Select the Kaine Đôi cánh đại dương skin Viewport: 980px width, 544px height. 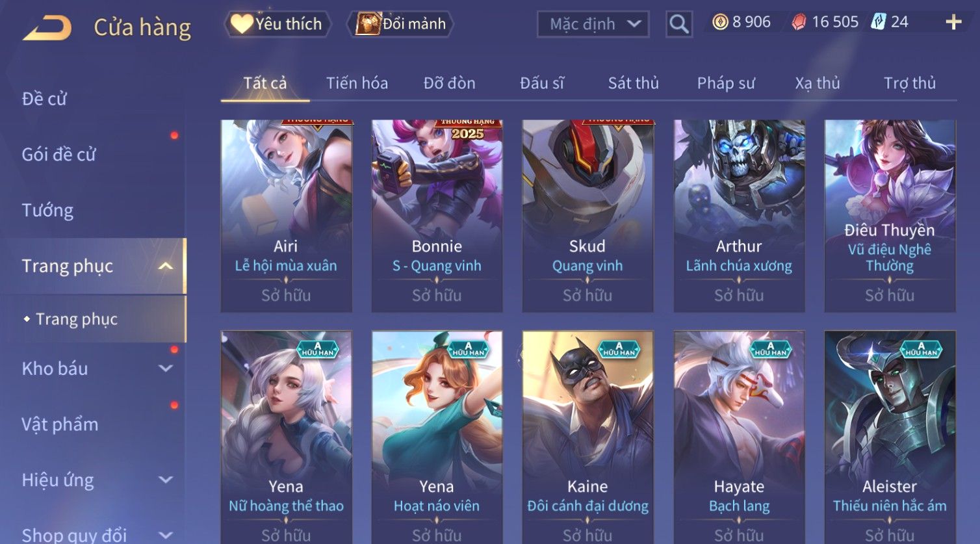pos(587,437)
